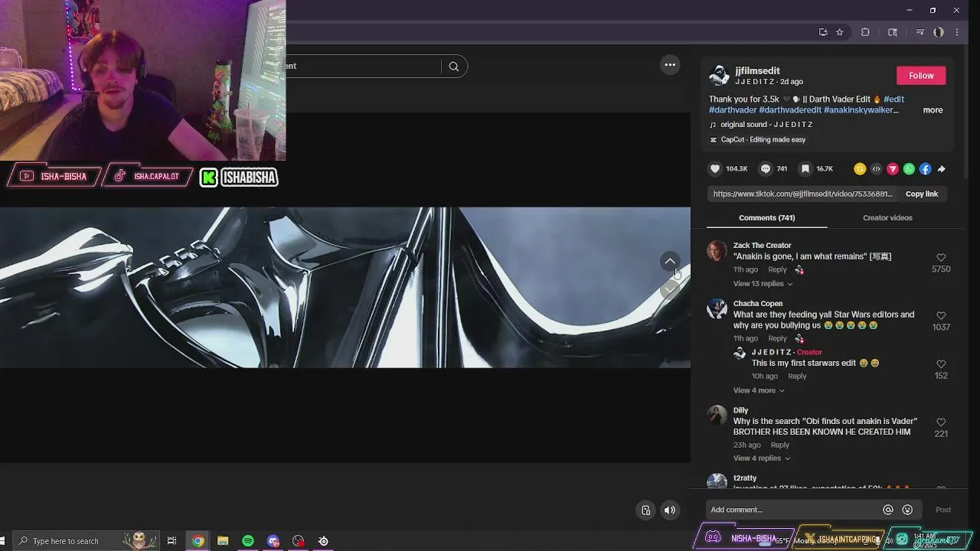Viewport: 980px width, 551px height.
Task: Open #darthvader hashtag
Action: click(733, 110)
